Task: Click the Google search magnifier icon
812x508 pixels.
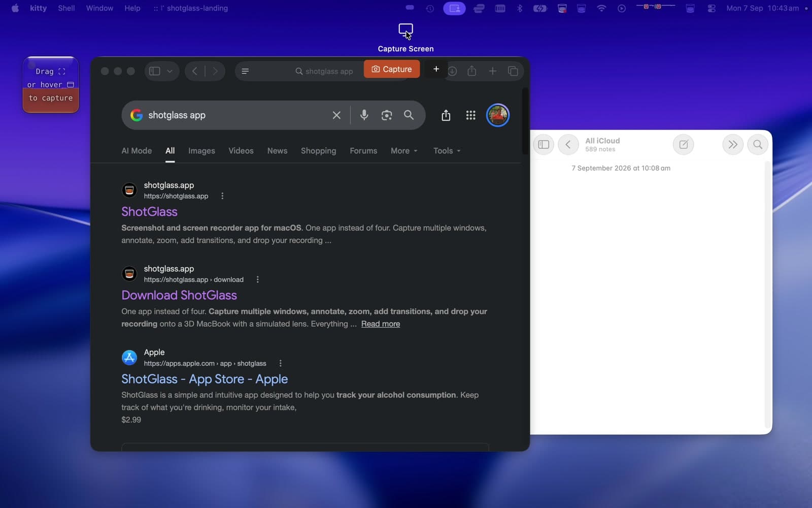Action: 409,115
